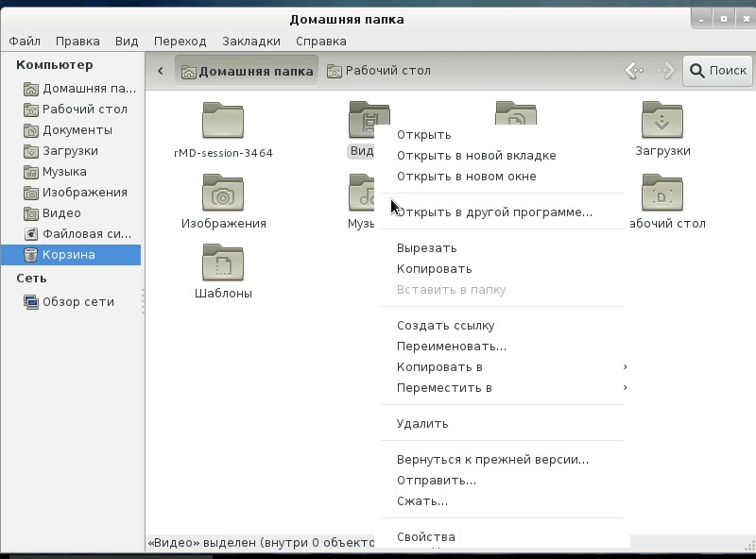
Task: Select the Рабочий стол folder icon in file view
Action: point(662,193)
